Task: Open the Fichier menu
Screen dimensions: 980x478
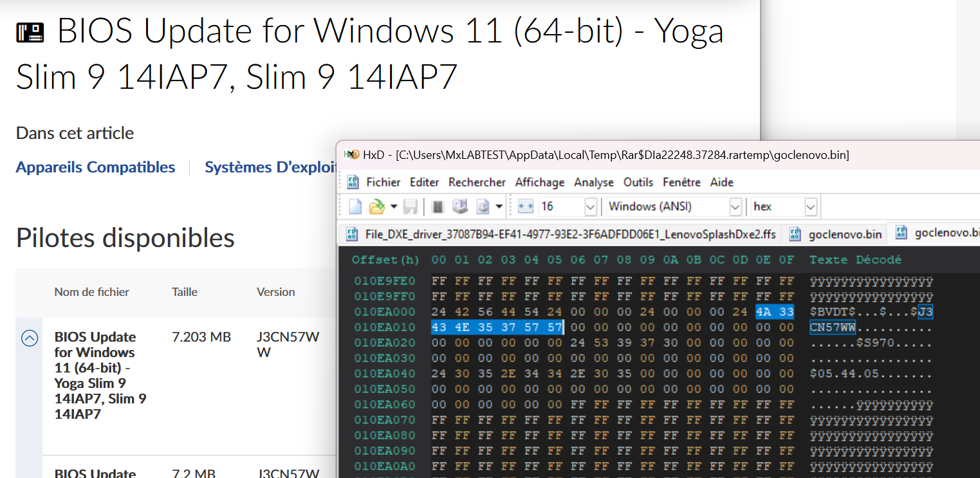Action: click(384, 182)
